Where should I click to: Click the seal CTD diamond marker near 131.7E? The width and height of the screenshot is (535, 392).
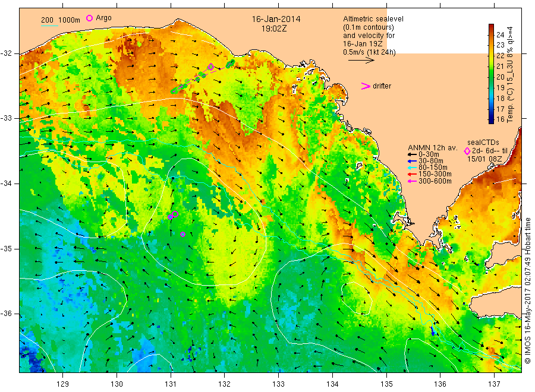[211, 67]
